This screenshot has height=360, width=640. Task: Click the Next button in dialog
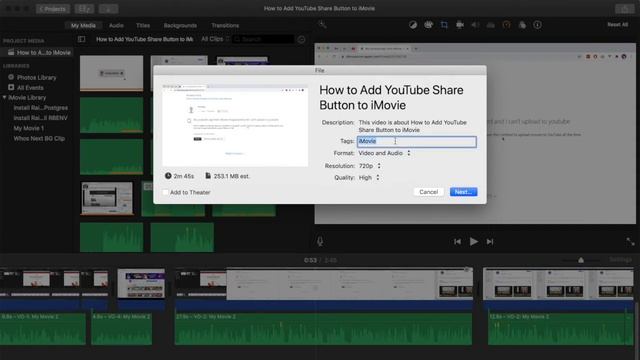[463, 192]
